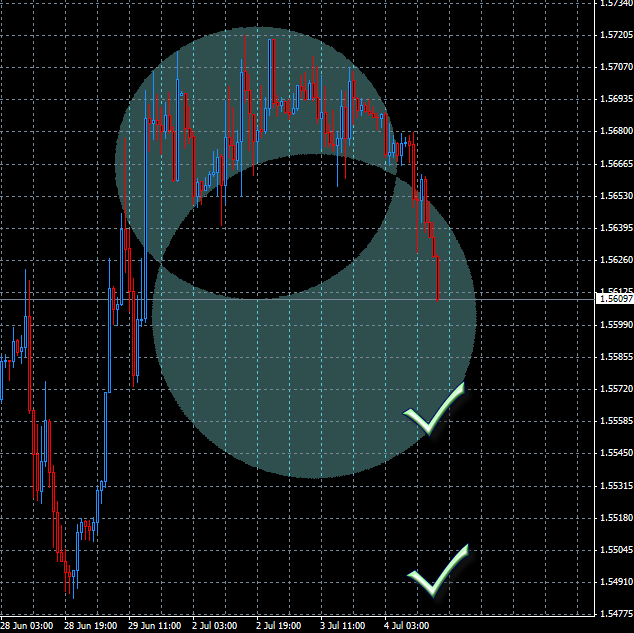Select the 4 Jul 03:00 time label
The image size is (634, 633).
(406, 626)
